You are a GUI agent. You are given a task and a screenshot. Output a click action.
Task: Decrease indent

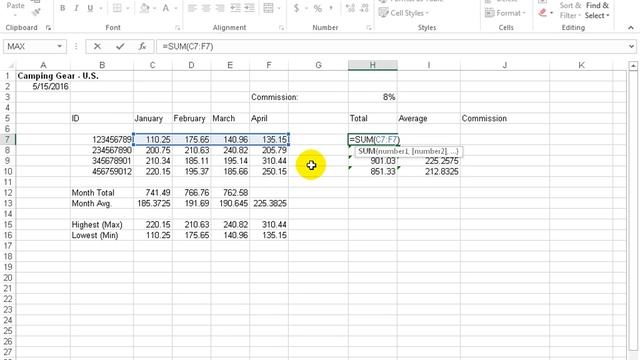point(235,8)
